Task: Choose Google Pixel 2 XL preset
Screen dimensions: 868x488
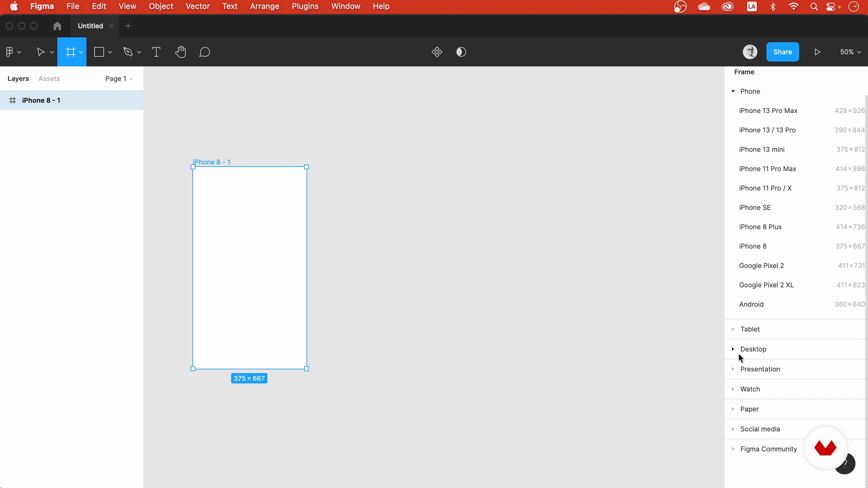Action: point(796,285)
